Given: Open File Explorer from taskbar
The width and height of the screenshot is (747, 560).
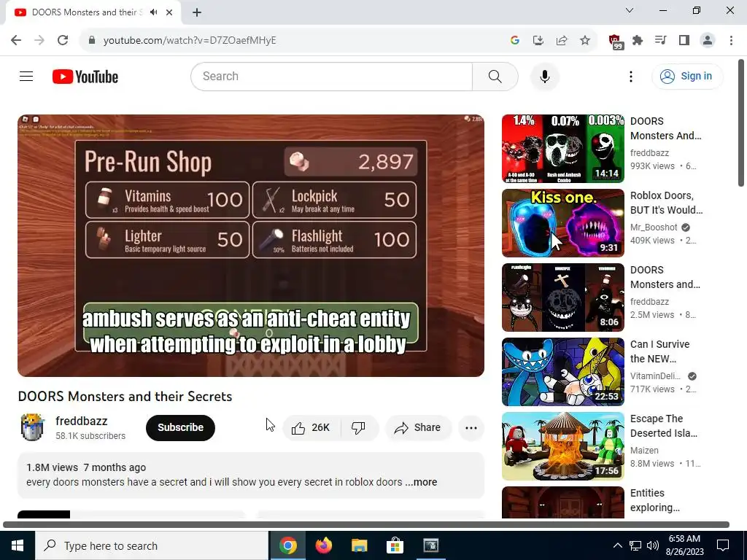Looking at the screenshot, I should pos(359,545).
